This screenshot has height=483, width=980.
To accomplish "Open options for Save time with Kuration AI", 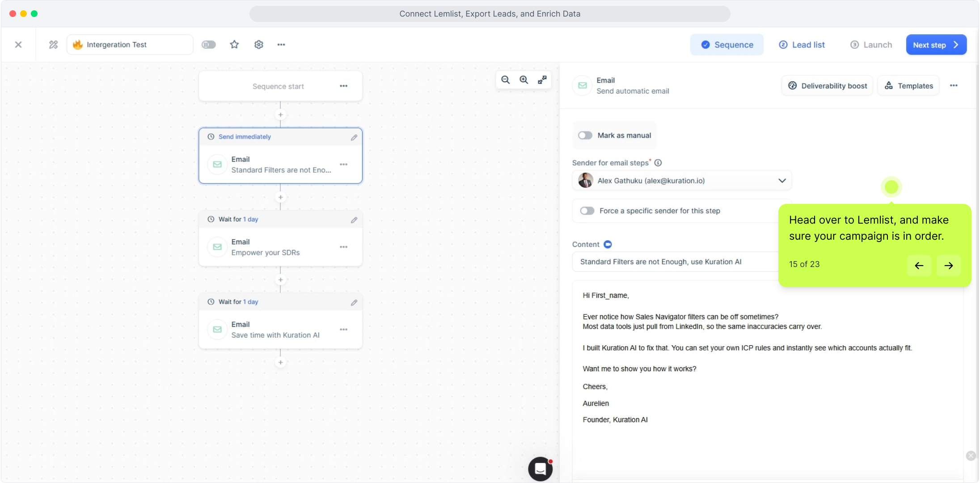I will 343,330.
